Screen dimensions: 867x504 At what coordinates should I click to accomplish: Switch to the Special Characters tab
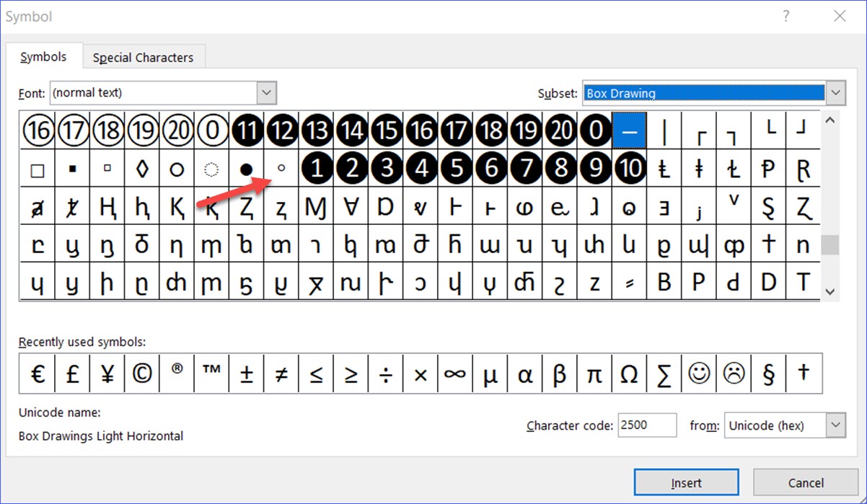click(x=143, y=58)
